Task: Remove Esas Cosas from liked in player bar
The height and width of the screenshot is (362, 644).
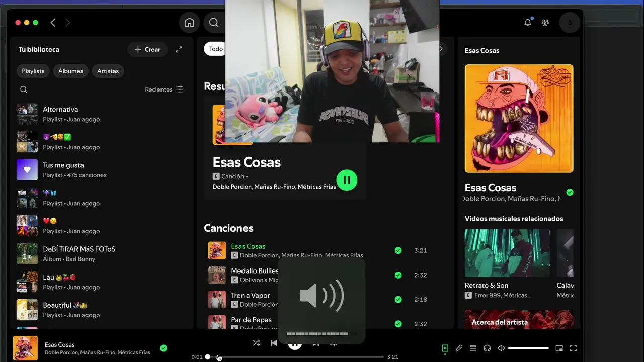Action: 164,348
